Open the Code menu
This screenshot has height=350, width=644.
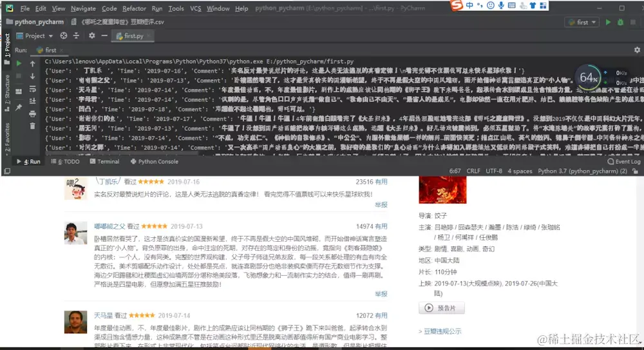[109, 8]
